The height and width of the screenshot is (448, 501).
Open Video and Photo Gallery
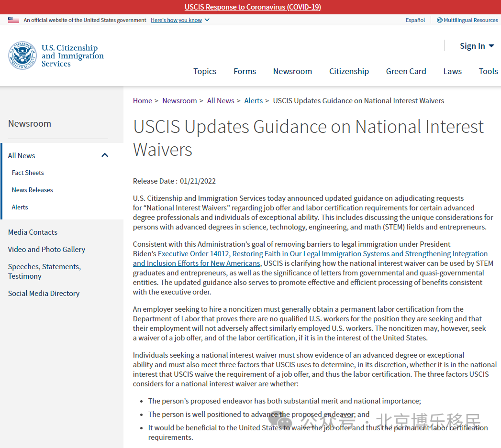point(46,250)
